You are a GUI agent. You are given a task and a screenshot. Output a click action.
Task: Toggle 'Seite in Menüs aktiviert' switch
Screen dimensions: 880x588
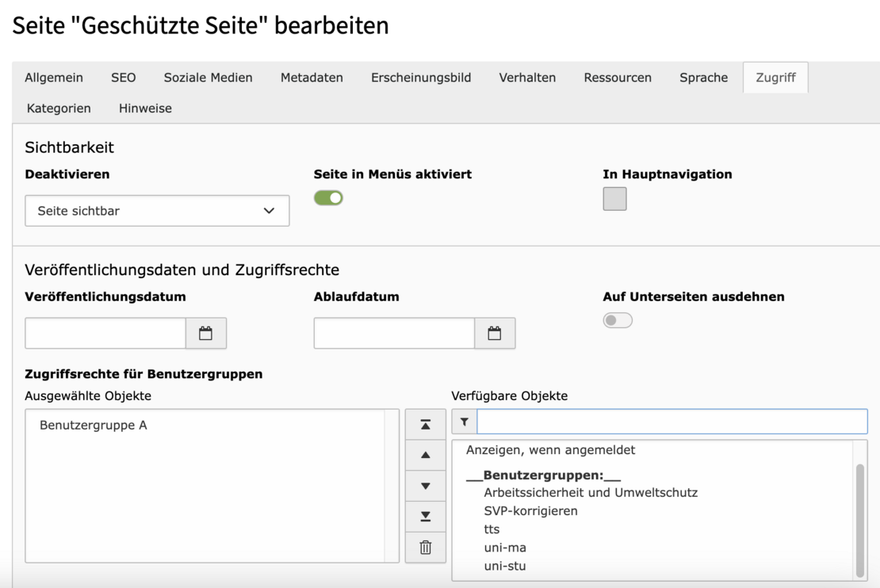pos(328,198)
